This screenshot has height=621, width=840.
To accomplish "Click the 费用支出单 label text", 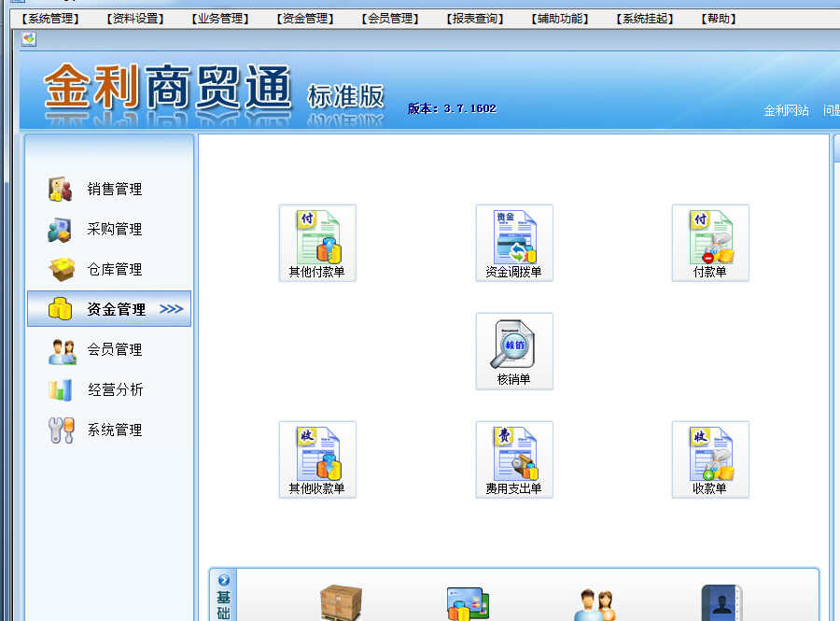I will [513, 488].
